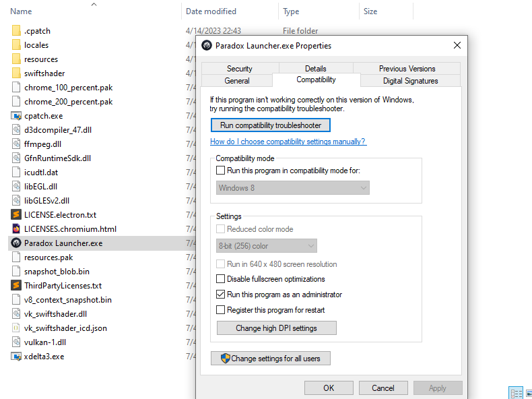Switch to the General tab
The height and width of the screenshot is (399, 532).
pyautogui.click(x=237, y=81)
